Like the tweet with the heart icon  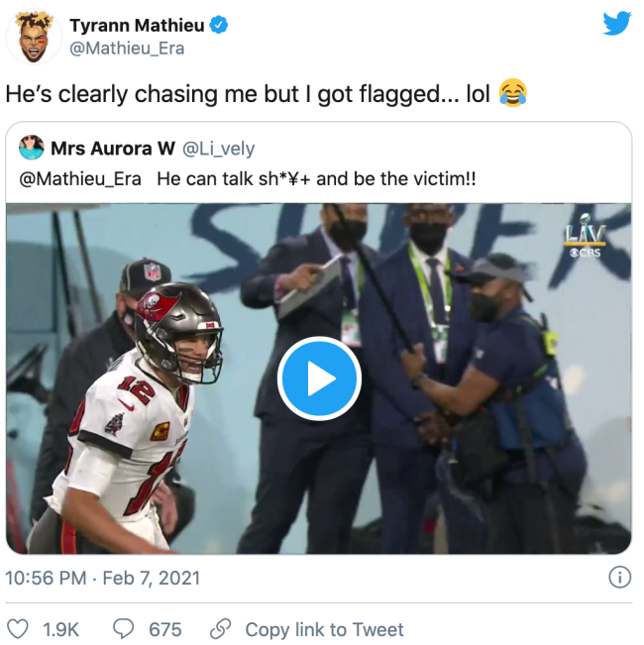click(x=18, y=629)
